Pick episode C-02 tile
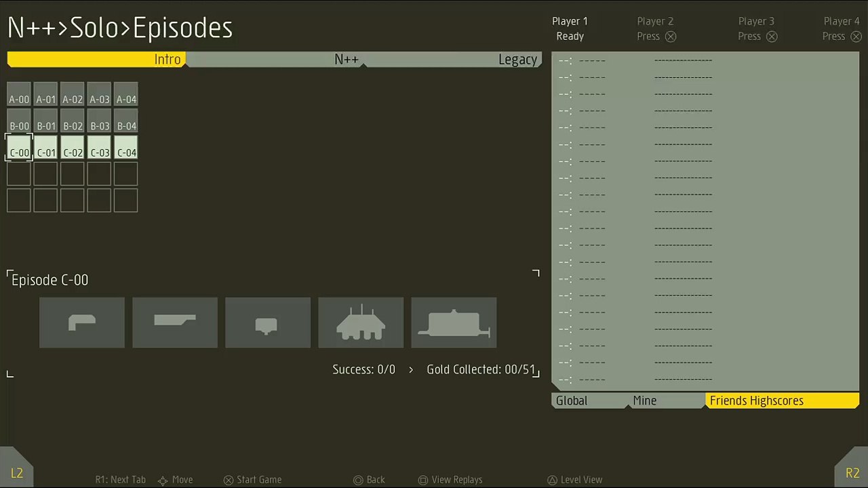Viewport: 868px width, 488px height. (73, 147)
